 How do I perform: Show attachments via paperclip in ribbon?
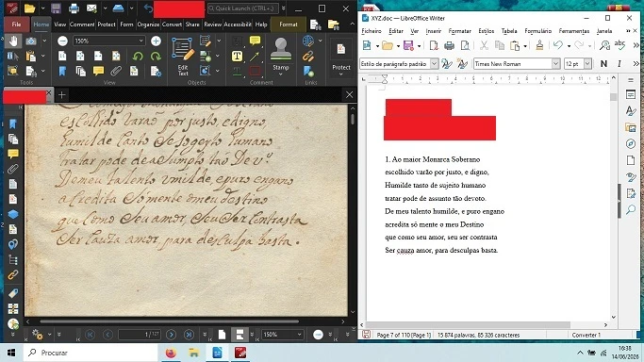click(x=116, y=72)
